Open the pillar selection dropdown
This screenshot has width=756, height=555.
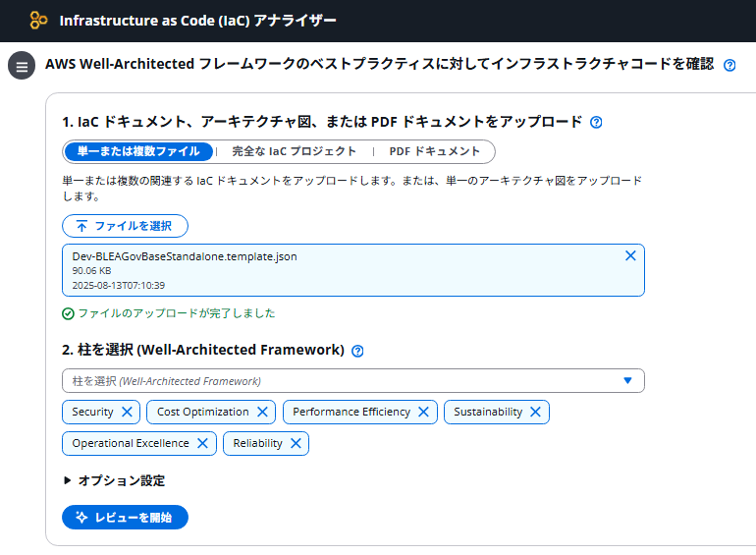(352, 381)
